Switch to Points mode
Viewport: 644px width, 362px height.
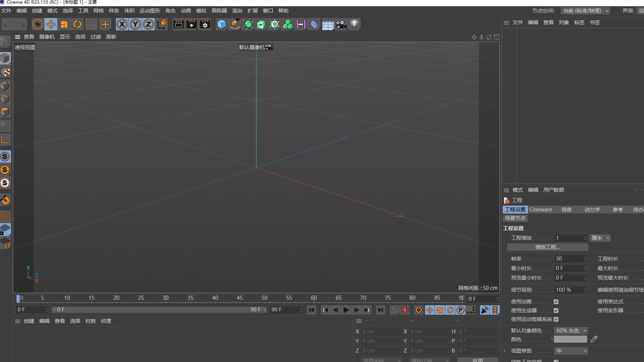5,85
